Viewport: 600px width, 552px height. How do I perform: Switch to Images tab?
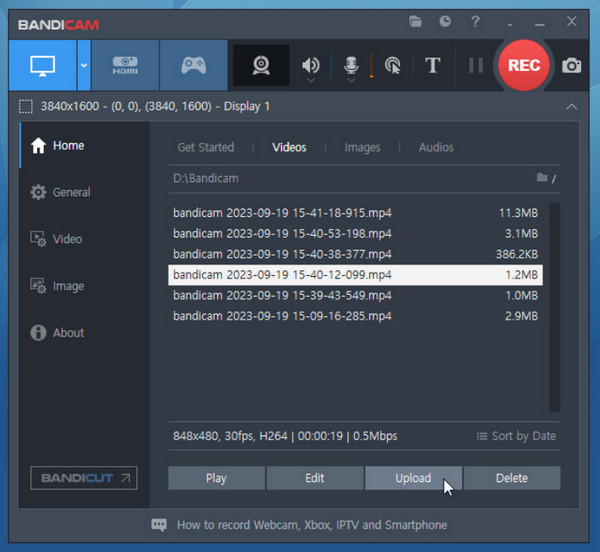tap(362, 147)
